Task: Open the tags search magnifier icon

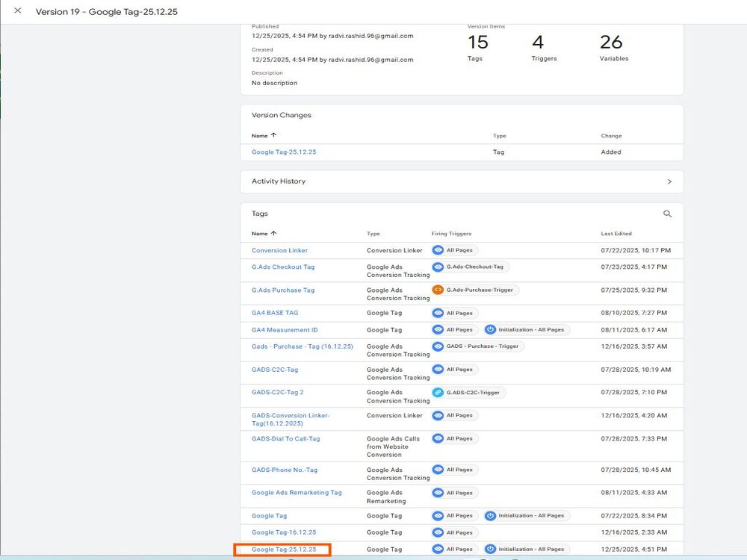Action: coord(667,214)
